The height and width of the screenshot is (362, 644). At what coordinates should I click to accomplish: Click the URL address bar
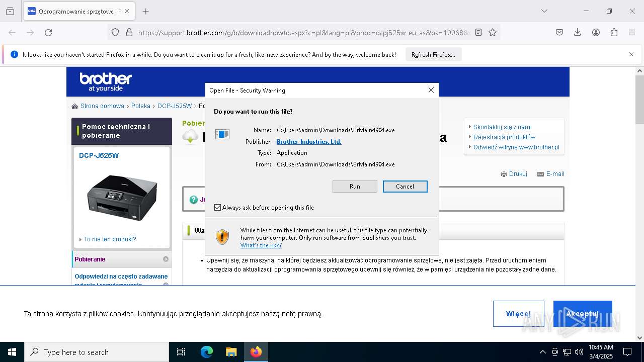click(x=304, y=33)
